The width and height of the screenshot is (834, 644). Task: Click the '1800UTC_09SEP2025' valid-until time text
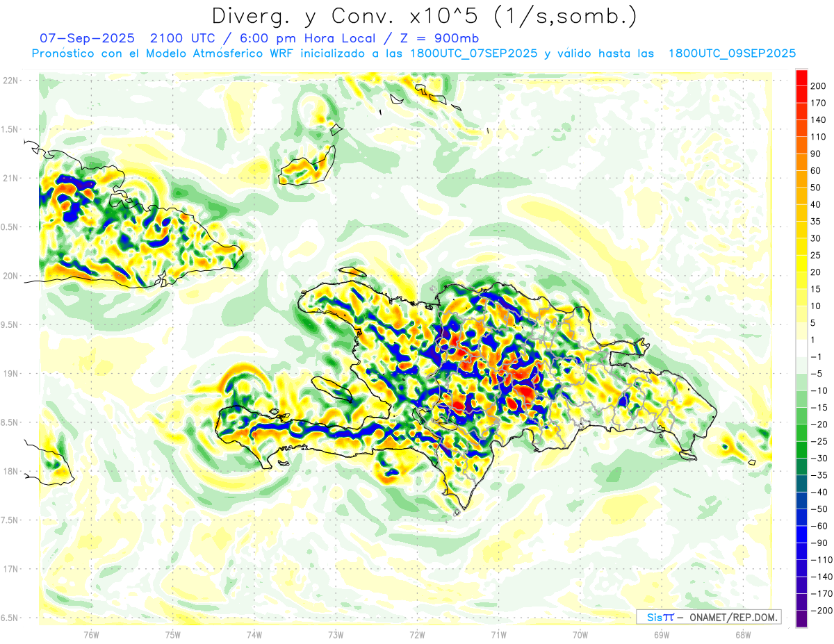[732, 53]
